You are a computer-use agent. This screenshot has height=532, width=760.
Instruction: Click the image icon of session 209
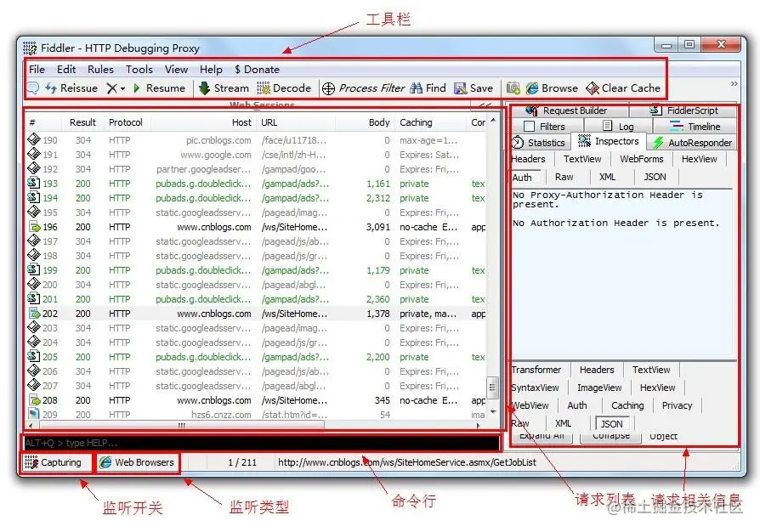[34, 414]
